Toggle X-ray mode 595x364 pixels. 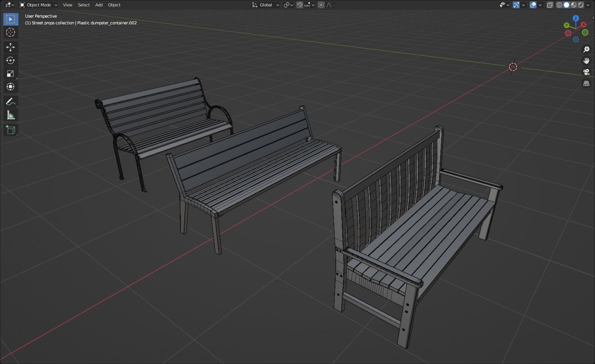[550, 5]
